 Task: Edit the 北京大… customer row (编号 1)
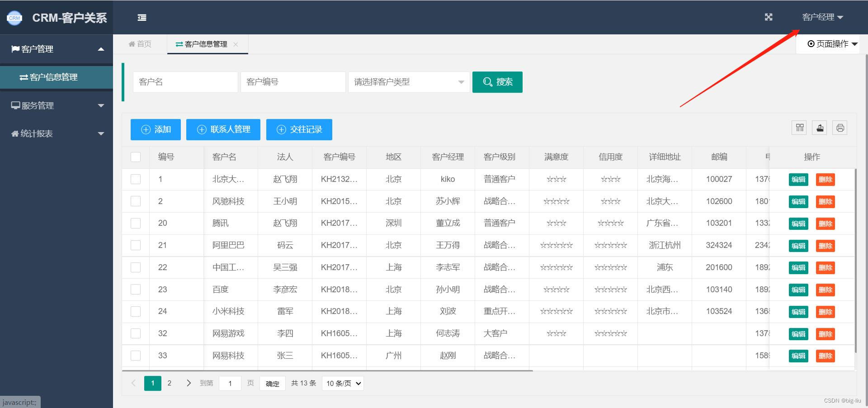[798, 180]
